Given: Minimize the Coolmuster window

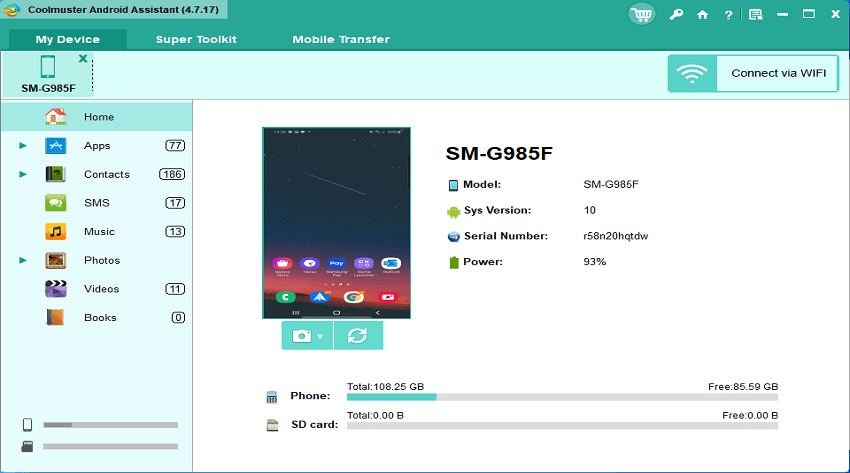Looking at the screenshot, I should coord(782,15).
